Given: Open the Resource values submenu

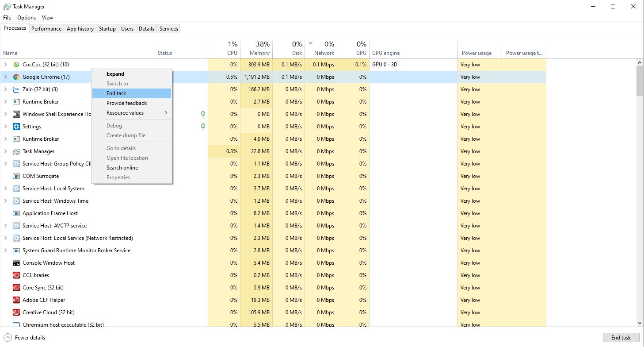Looking at the screenshot, I should coord(131,113).
